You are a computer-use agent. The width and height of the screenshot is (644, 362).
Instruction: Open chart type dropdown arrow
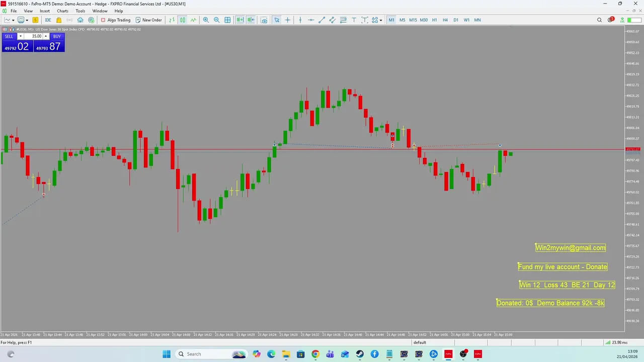(x=13, y=20)
